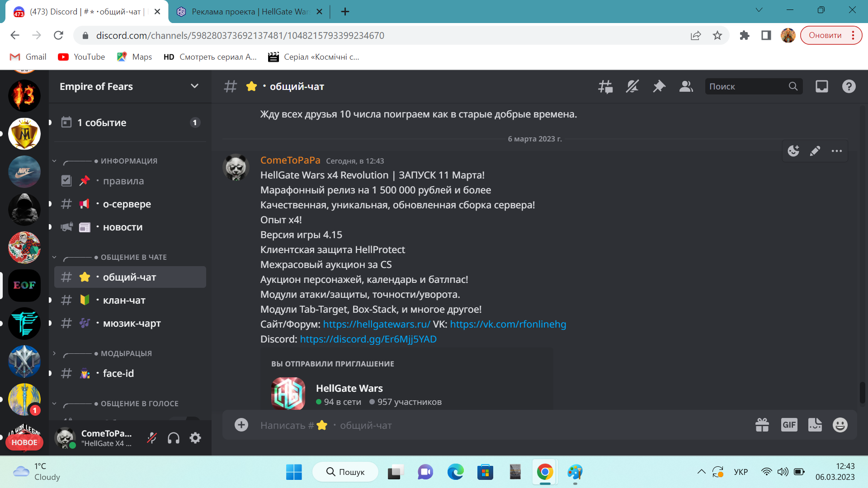Click the Discord search field

[x=754, y=86]
